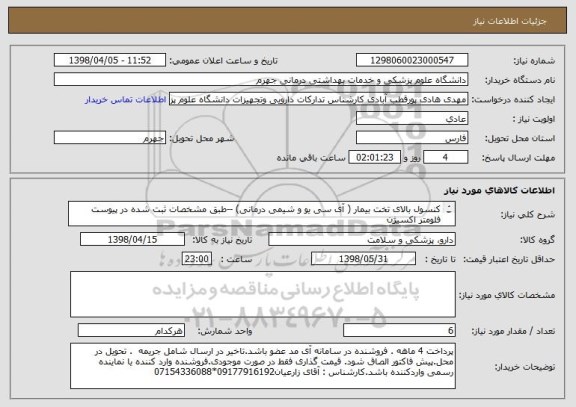Viewport: 576px width, 407px height.
Task: Click the label شهر محل تحویل
Action: pyautogui.click(x=202, y=138)
